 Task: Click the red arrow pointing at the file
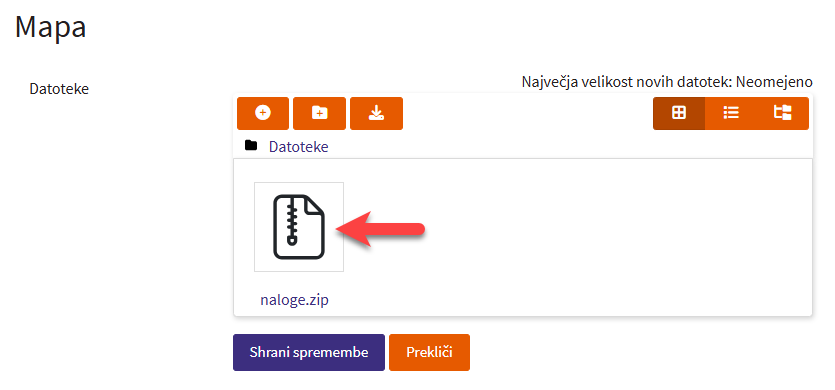pos(381,229)
